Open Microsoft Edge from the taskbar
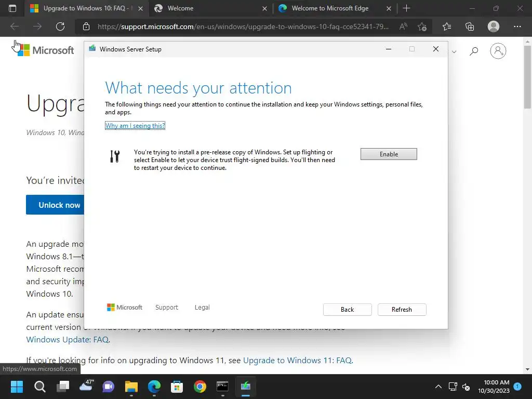 [x=154, y=387]
